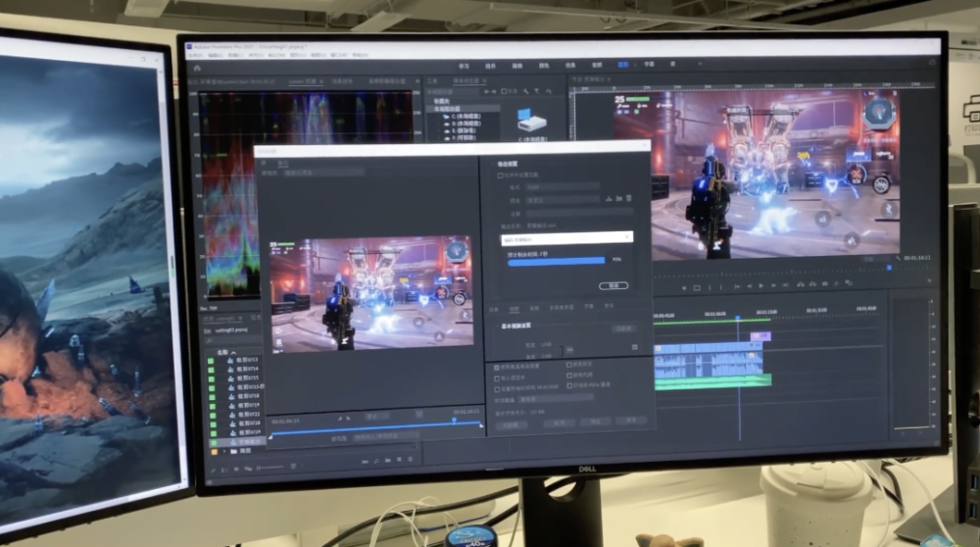Click the search magnifier icon in Media Browser

coord(550,91)
